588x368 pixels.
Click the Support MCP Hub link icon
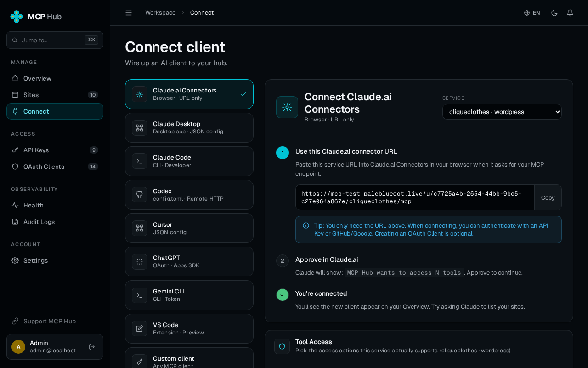click(15, 321)
